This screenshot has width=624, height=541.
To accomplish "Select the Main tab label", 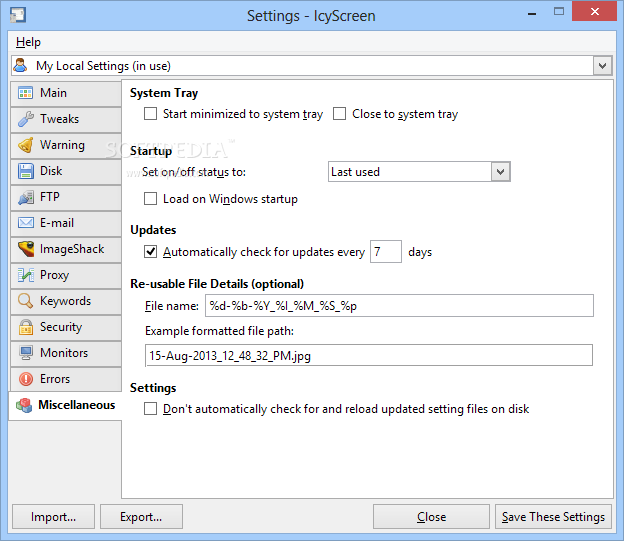I will click(x=53, y=93).
